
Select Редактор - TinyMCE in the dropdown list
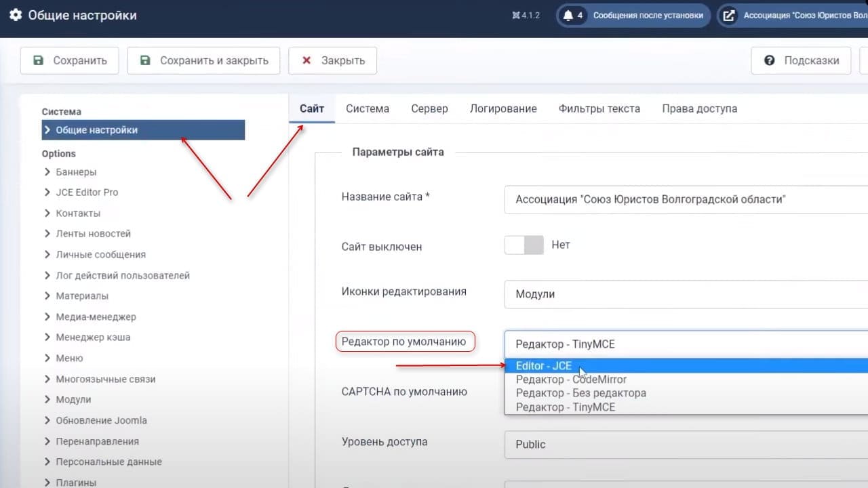pyautogui.click(x=686, y=407)
